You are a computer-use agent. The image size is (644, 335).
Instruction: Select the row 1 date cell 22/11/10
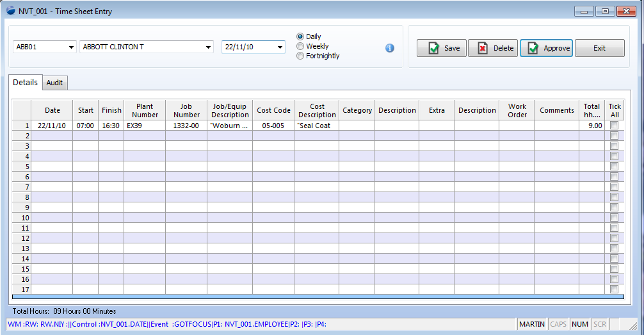click(x=52, y=126)
